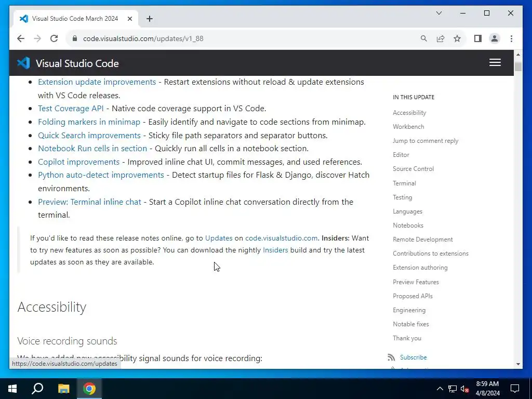Click the Chrome taskbar icon
The image size is (532, 399).
coord(89,389)
